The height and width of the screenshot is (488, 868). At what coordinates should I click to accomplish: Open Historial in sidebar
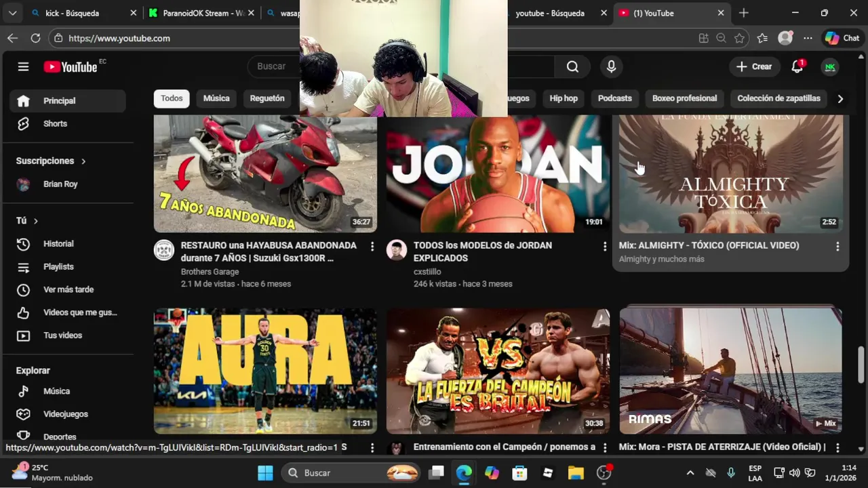pyautogui.click(x=67, y=244)
